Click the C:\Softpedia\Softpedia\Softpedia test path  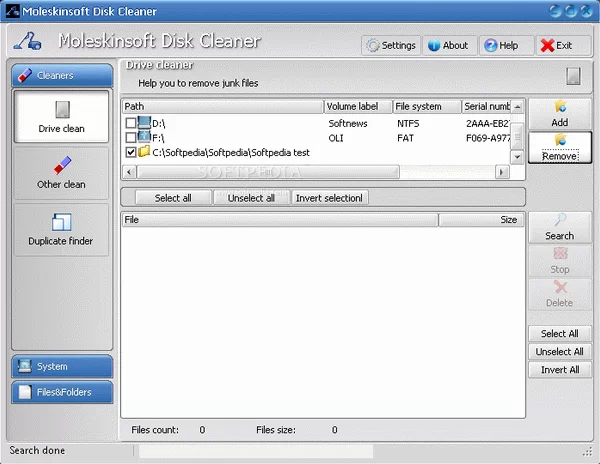[x=231, y=152]
